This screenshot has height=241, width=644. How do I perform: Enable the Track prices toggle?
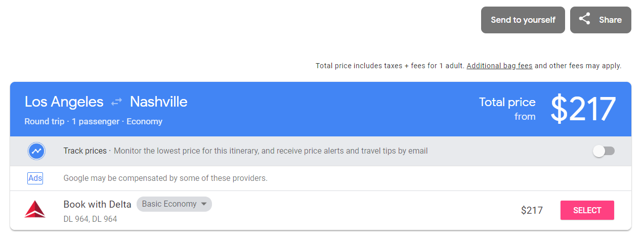pos(604,151)
